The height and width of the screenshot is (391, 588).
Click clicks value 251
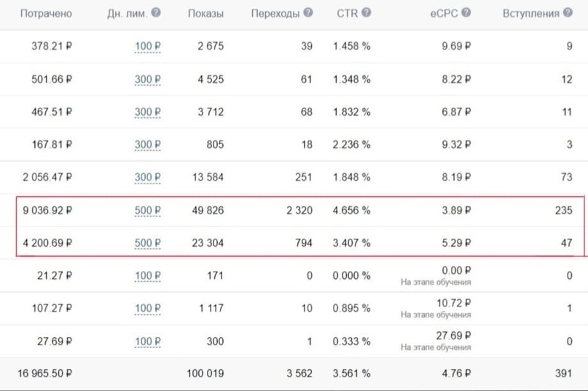[304, 177]
